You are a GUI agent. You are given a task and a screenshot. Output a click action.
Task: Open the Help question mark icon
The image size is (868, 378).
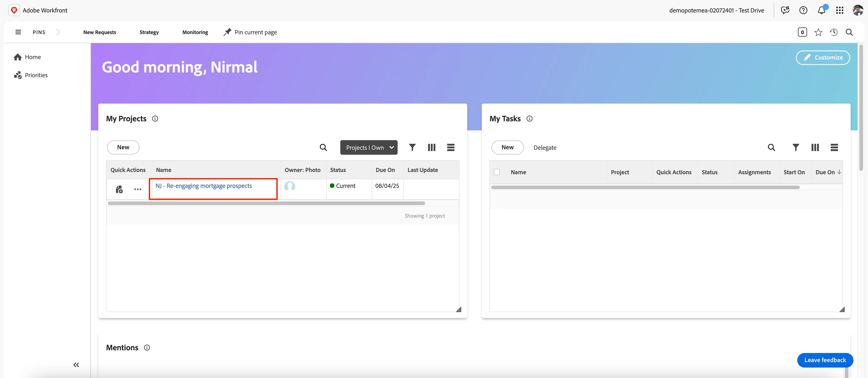pos(803,10)
